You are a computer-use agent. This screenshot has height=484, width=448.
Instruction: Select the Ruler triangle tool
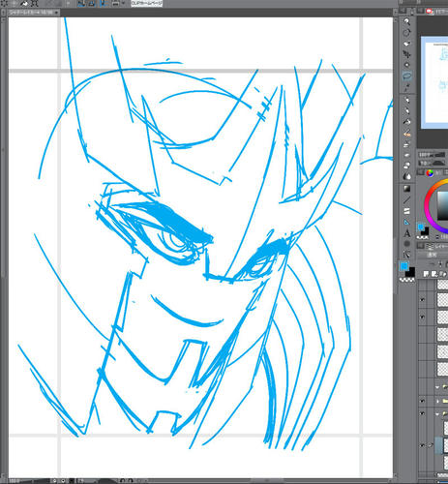(406, 222)
